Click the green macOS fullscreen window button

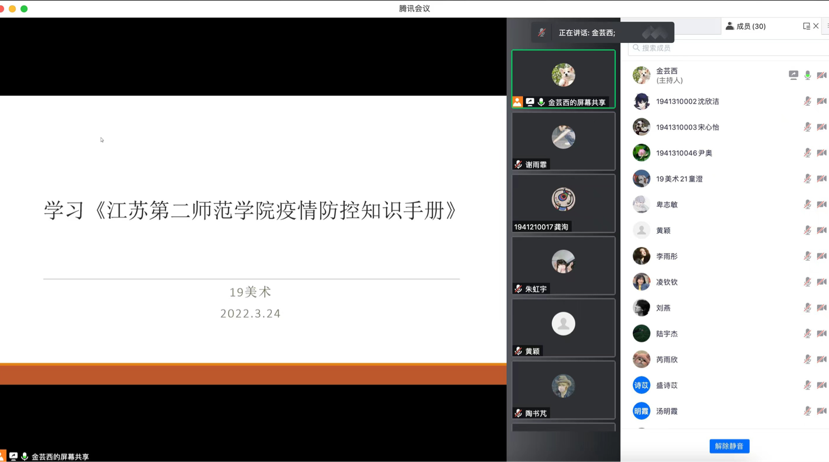coord(24,9)
